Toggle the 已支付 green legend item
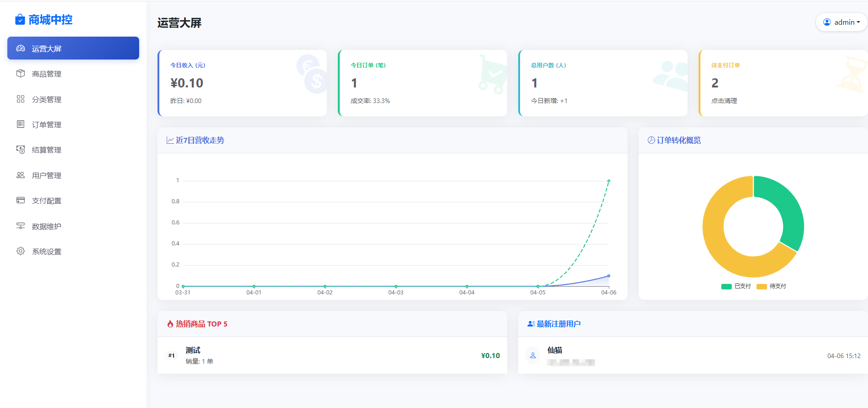This screenshot has height=408, width=868. [x=736, y=286]
